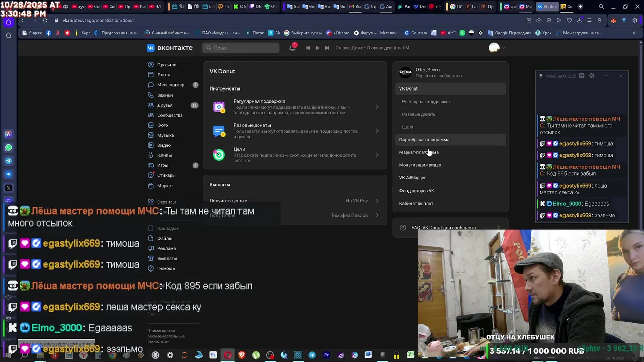Image resolution: width=644 pixels, height=362 pixels.
Task: Open the MiniChat settings gear icon
Action: click(592, 76)
